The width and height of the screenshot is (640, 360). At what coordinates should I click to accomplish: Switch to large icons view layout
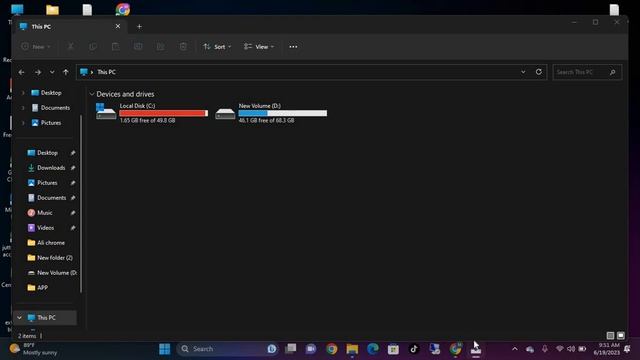[621, 336]
